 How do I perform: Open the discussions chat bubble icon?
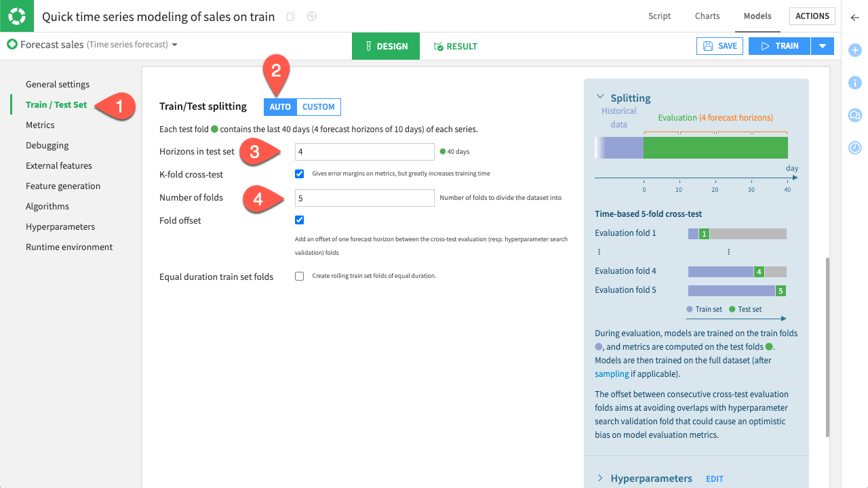(854, 115)
